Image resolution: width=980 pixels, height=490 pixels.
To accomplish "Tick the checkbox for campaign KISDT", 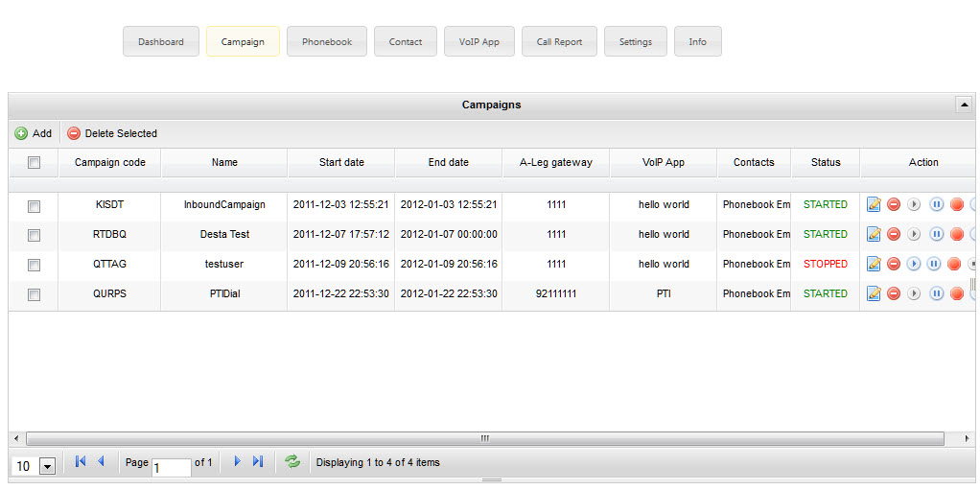I will point(34,205).
